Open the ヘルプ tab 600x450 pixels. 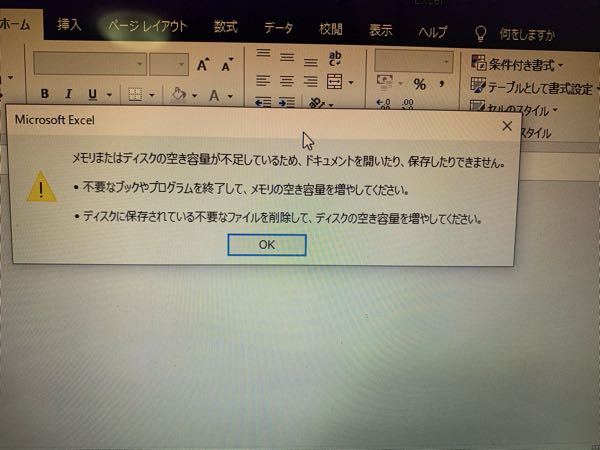click(432, 32)
